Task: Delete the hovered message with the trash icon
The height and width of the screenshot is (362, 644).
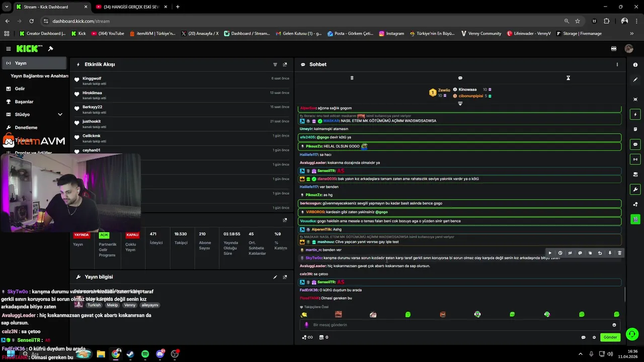Action: tap(619, 253)
